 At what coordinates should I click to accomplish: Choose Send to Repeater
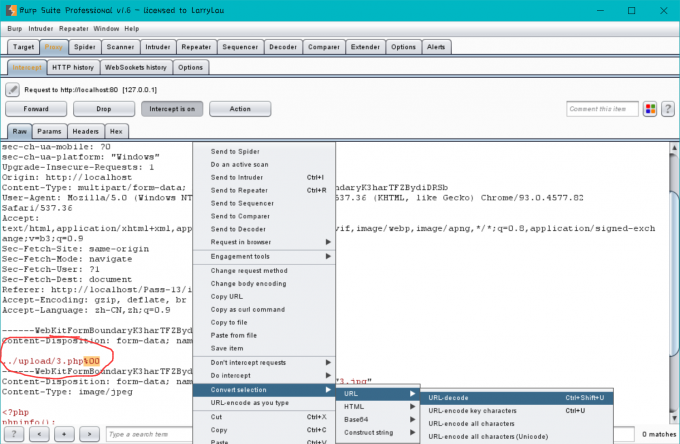tap(264, 190)
